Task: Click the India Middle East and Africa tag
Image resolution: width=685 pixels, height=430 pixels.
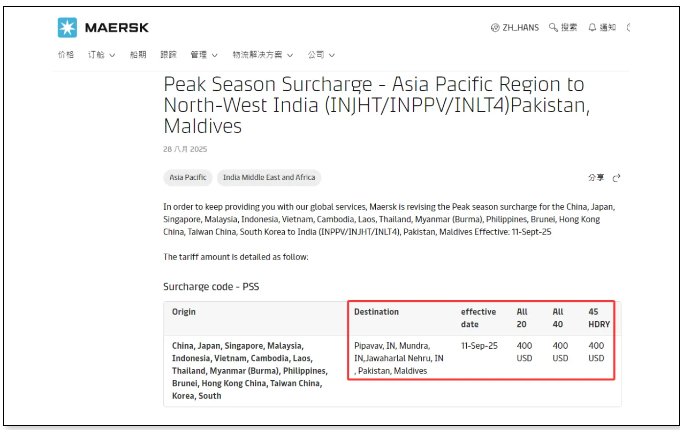Action: pyautogui.click(x=269, y=177)
